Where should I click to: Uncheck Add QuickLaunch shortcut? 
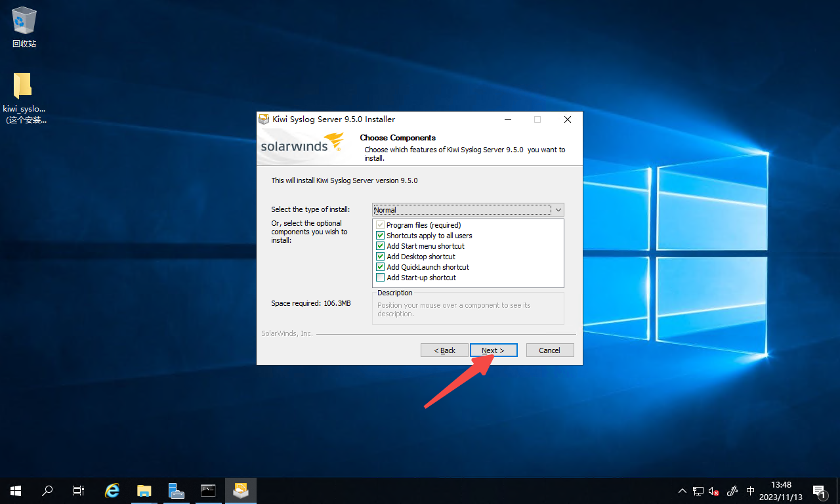380,267
